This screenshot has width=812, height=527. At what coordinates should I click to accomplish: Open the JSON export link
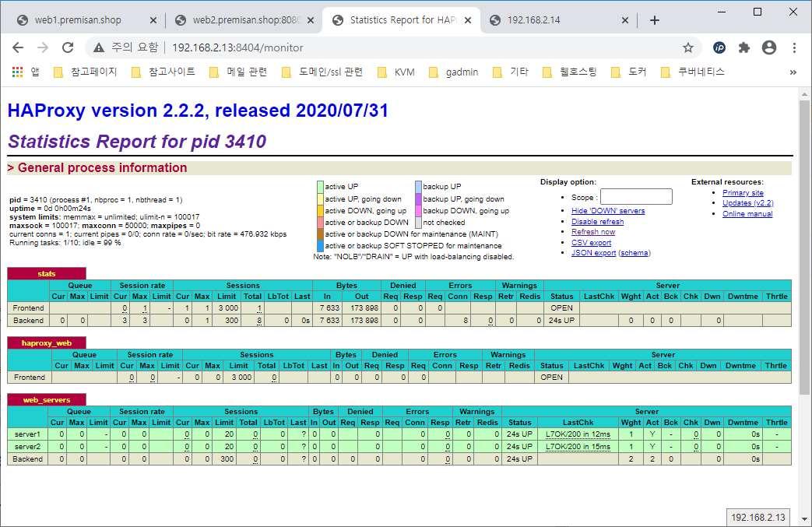593,253
